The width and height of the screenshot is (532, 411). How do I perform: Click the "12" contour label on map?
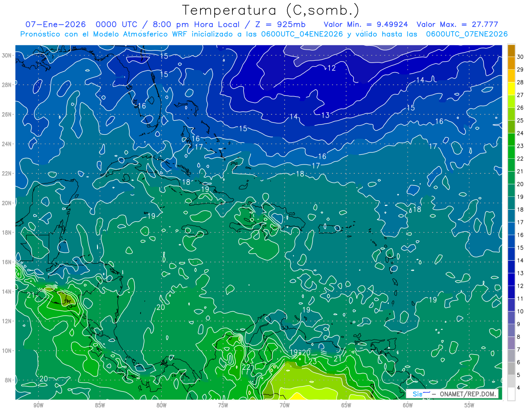332,68
